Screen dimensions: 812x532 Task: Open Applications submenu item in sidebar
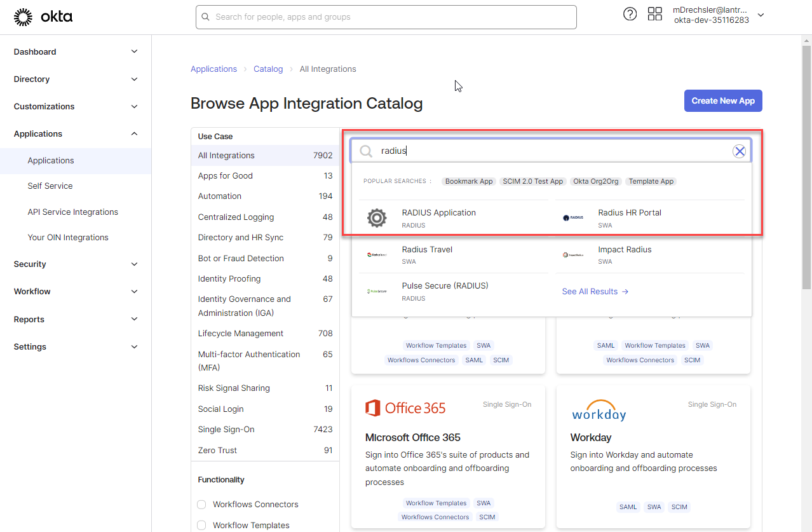76,161
